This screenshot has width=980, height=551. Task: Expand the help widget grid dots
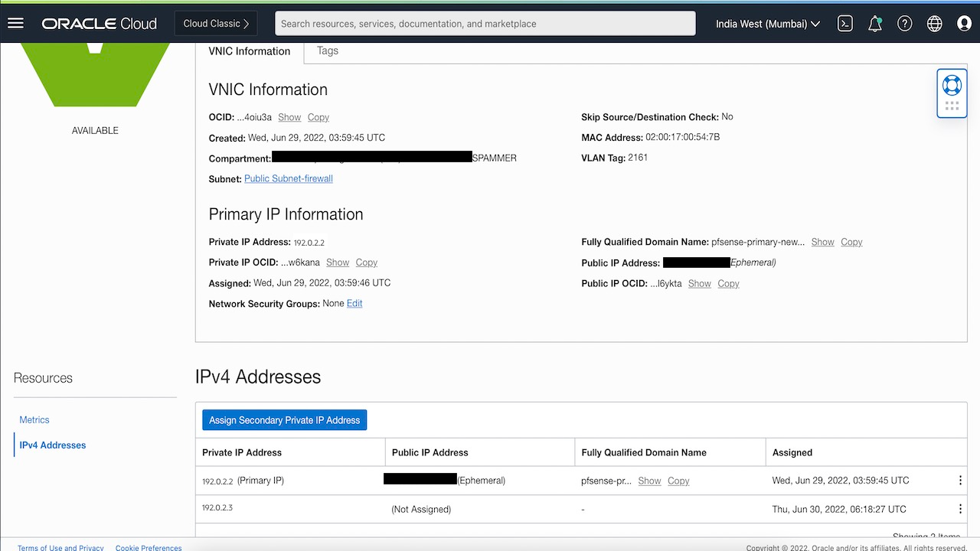952,105
